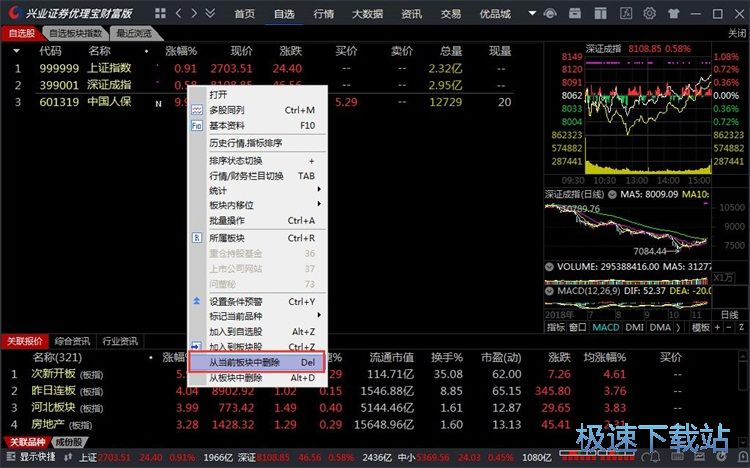The width and height of the screenshot is (750, 468).
Task: Choose 打开 in the context menu
Action: (x=258, y=95)
